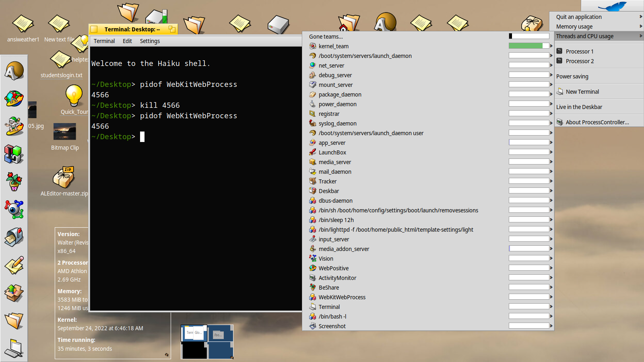
Task: Enable Live in the Deskbar
Action: point(579,107)
